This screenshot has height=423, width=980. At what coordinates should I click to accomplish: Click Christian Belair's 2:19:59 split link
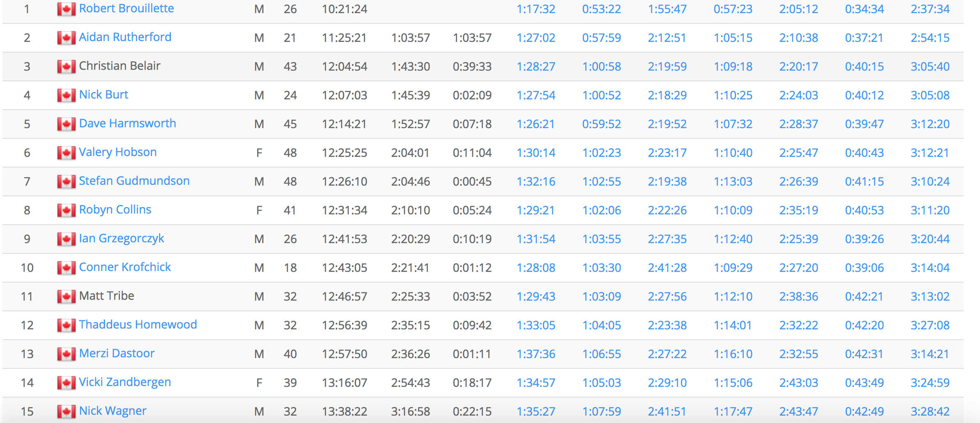click(x=667, y=67)
